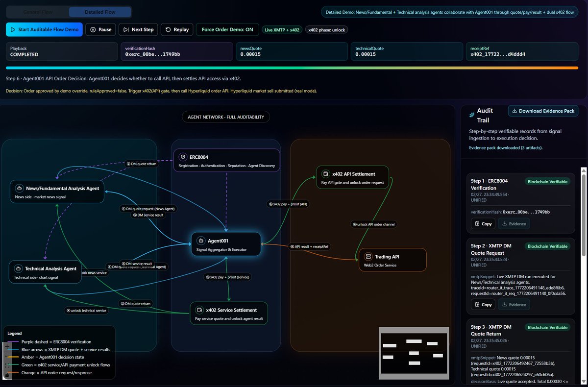Click the ERC8004 shield icon
The image size is (588, 387).
(183, 157)
